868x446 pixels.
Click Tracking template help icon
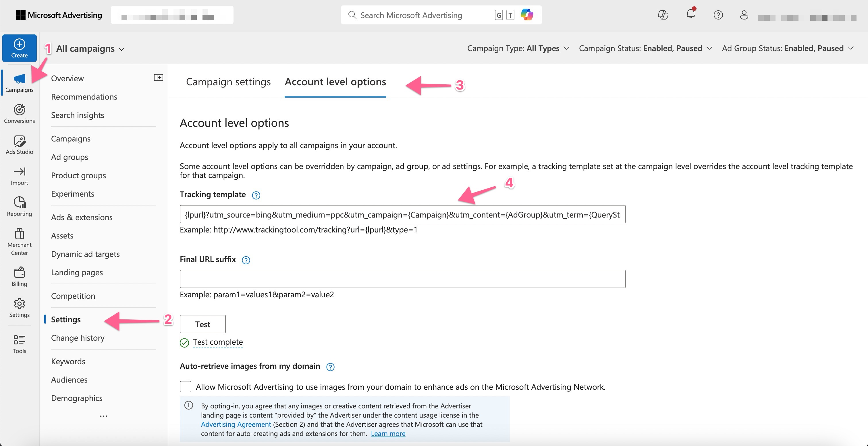pos(256,195)
